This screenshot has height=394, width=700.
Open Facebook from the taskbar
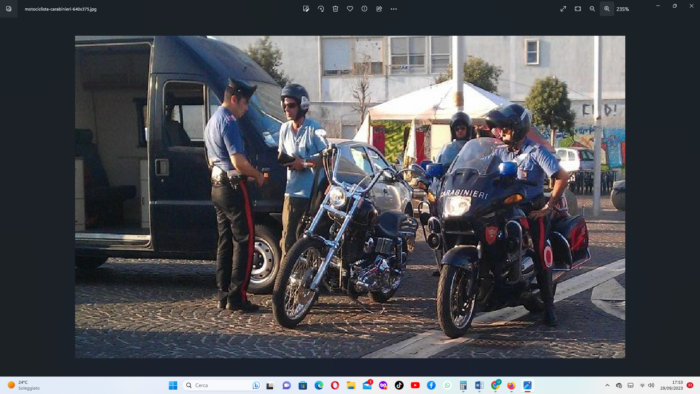431,386
